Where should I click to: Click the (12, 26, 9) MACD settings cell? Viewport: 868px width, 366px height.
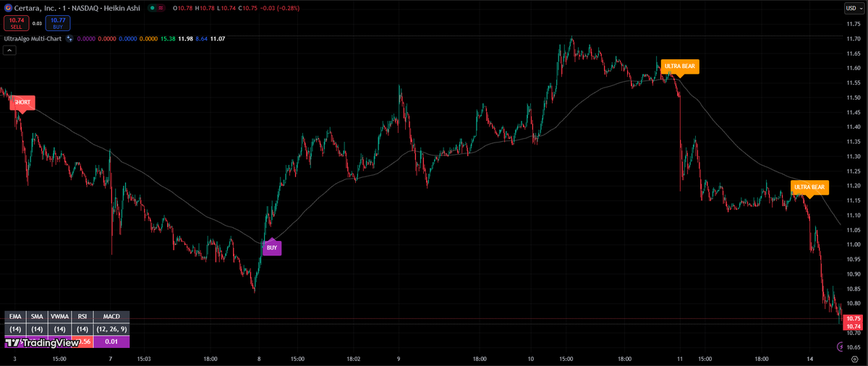[x=111, y=329]
